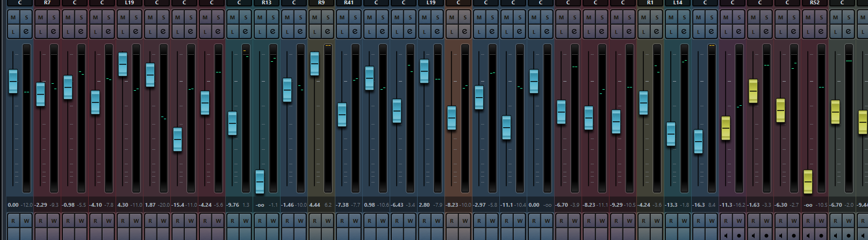Image resolution: width=868 pixels, height=240 pixels.
Task: Click the -16.2 peak level readout
Action: [740, 205]
